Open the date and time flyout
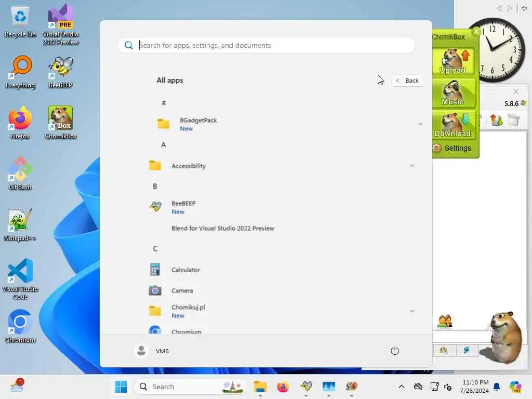Image resolution: width=532 pixels, height=399 pixels. [474, 387]
